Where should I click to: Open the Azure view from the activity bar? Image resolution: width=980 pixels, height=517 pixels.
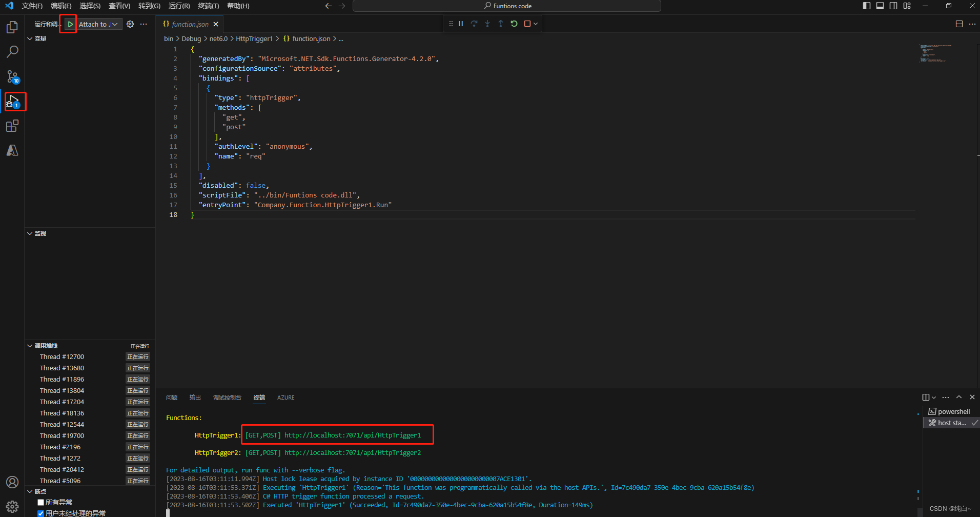tap(12, 150)
